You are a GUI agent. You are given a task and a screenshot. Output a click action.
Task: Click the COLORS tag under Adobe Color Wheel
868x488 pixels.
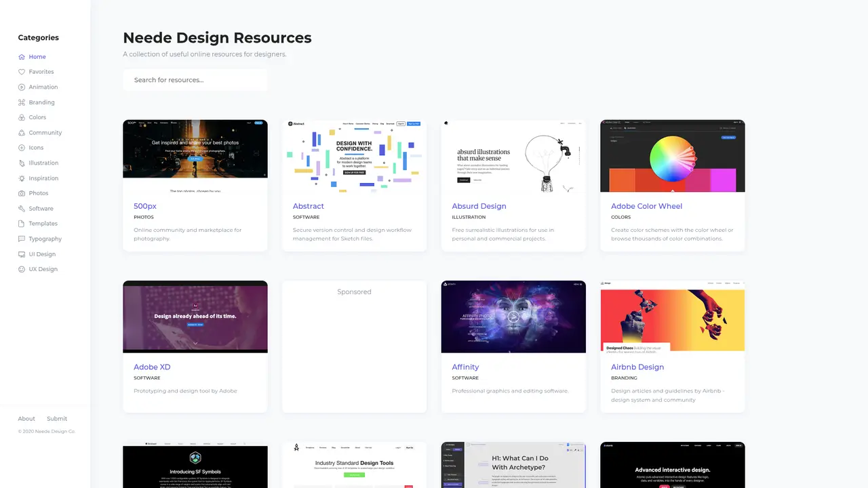pos(621,218)
